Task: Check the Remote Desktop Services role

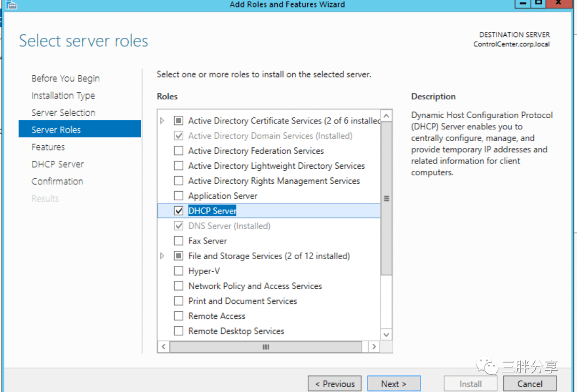Action: pyautogui.click(x=179, y=331)
